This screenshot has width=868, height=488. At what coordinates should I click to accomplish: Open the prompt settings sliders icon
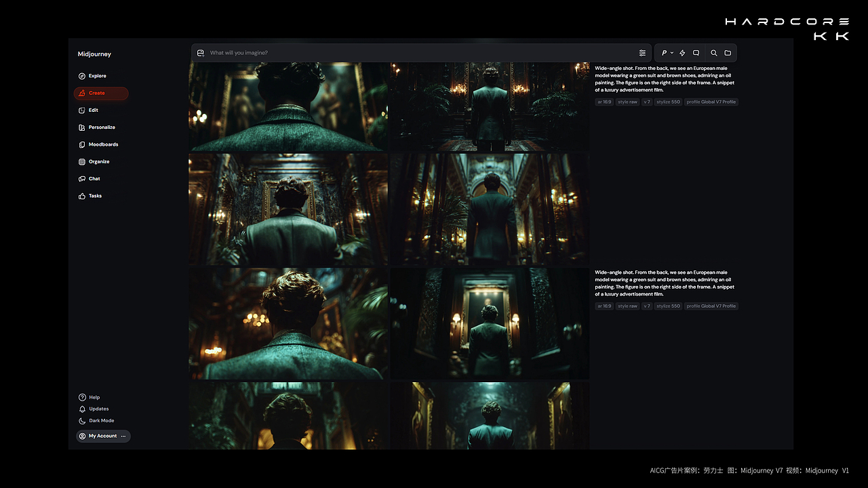[642, 53]
